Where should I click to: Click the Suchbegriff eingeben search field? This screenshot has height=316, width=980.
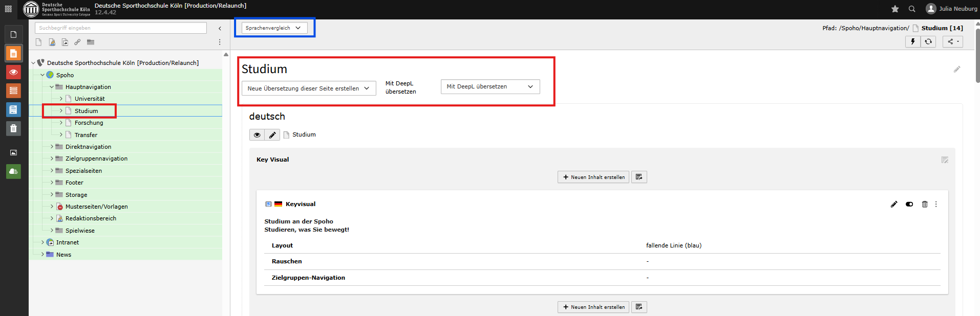pyautogui.click(x=121, y=28)
